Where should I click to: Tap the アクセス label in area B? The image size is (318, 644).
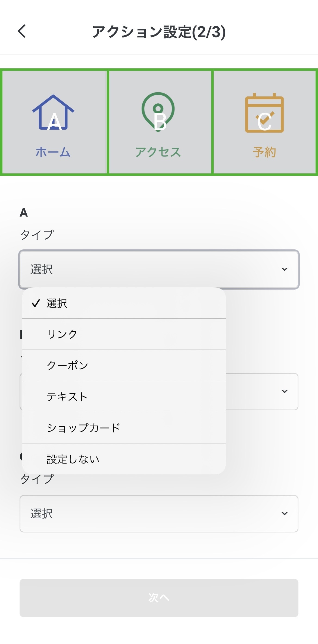click(158, 152)
